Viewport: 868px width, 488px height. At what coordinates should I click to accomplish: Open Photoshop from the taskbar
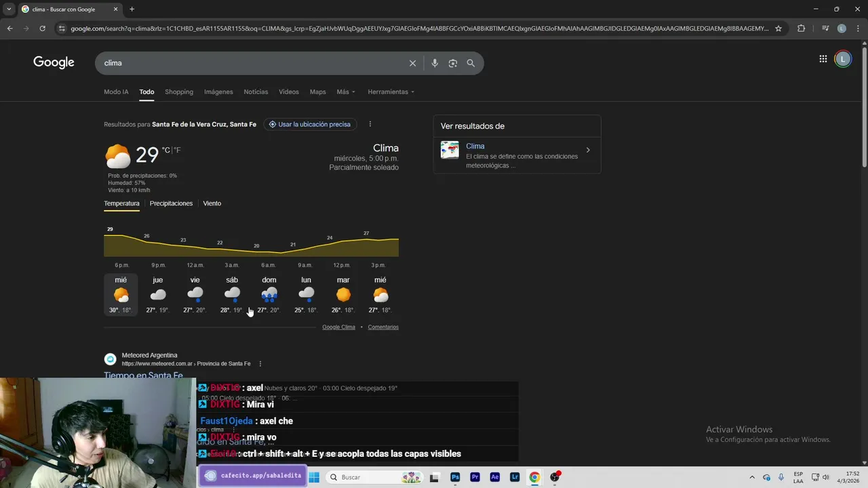[x=455, y=477]
